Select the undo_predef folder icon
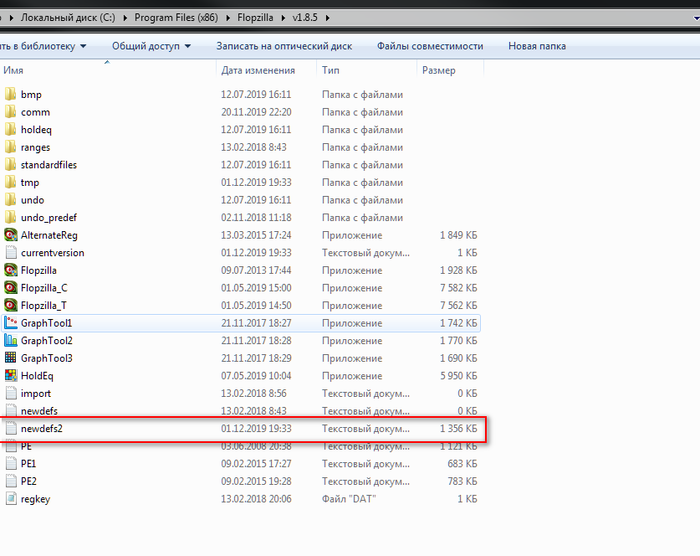 coord(10,217)
